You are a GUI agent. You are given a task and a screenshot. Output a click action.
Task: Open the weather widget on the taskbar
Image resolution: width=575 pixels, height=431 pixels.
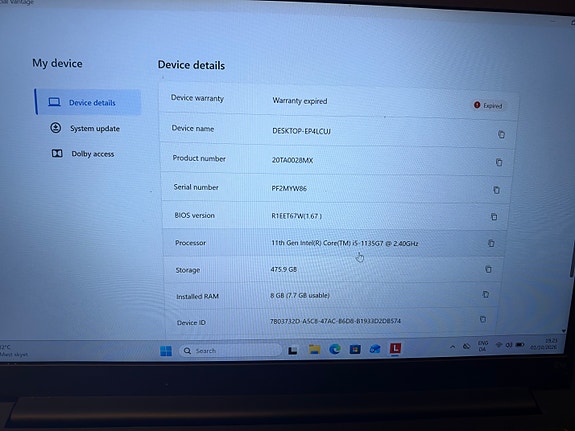14,351
